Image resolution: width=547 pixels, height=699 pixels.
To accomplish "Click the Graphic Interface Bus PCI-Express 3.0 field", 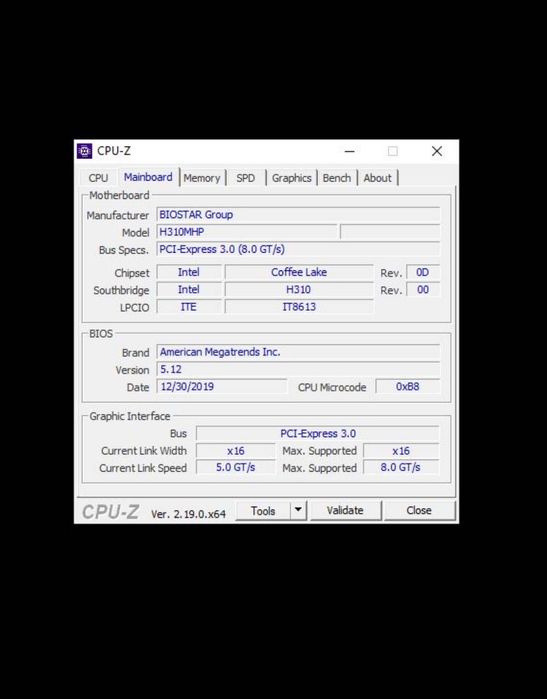I will (x=318, y=433).
